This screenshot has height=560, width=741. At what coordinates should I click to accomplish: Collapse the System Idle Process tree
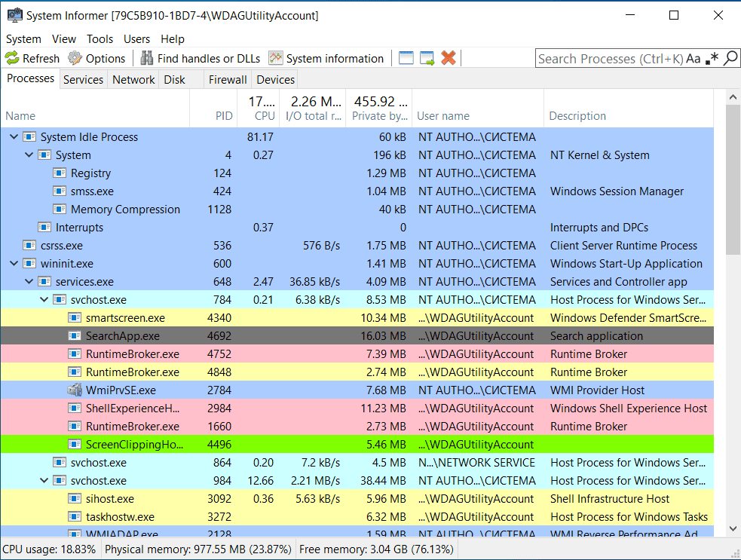tap(14, 136)
